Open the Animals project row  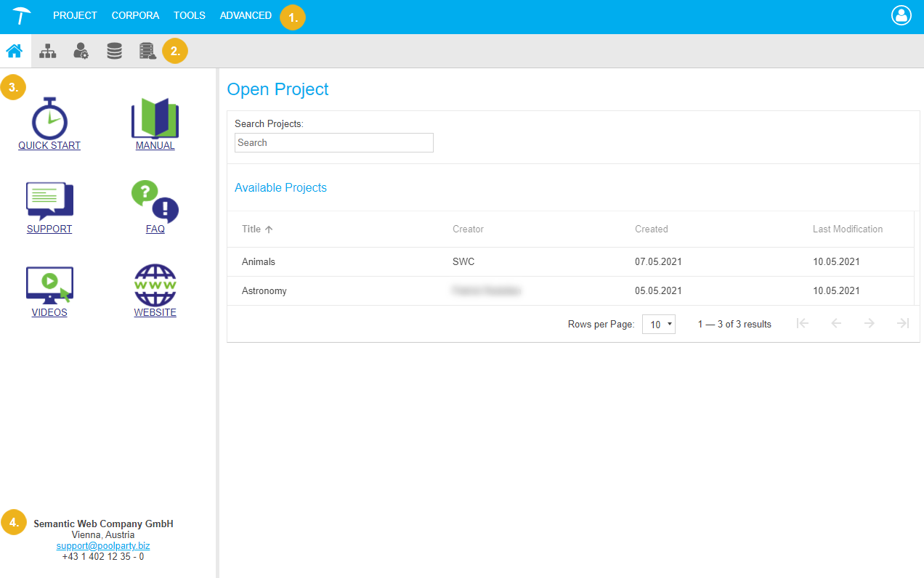click(259, 261)
